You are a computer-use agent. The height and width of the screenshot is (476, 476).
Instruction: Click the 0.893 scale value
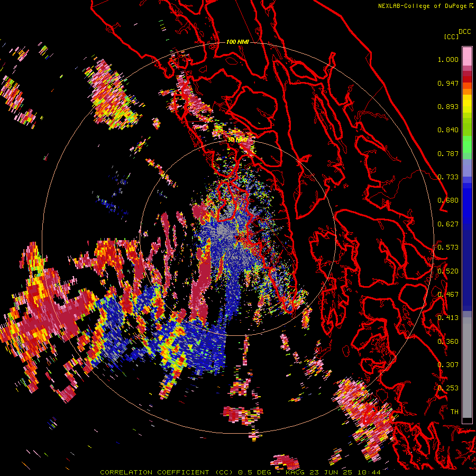pos(448,106)
